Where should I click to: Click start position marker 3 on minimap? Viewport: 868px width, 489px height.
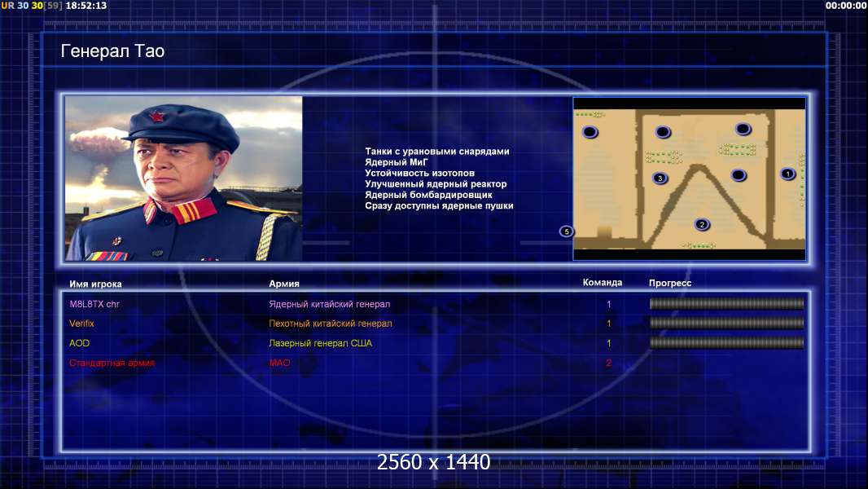click(x=660, y=178)
